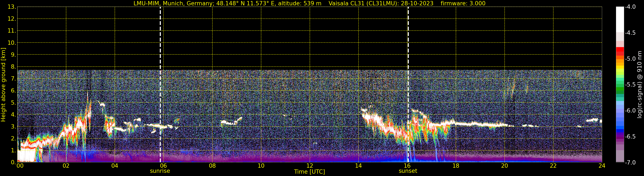Click the green segment of the colorbar
Viewport: 644px width, 176px height.
pyautogui.click(x=620, y=89)
